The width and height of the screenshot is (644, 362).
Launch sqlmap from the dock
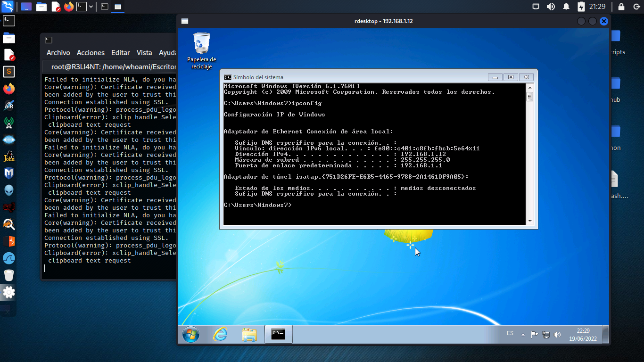click(9, 207)
